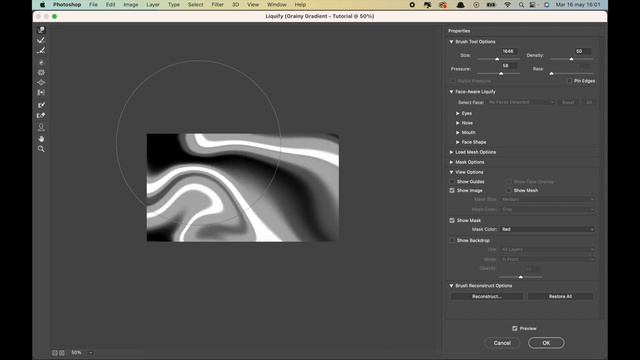The height and width of the screenshot is (360, 640).
Task: Cancel the Liquify dialog
Action: (502, 343)
